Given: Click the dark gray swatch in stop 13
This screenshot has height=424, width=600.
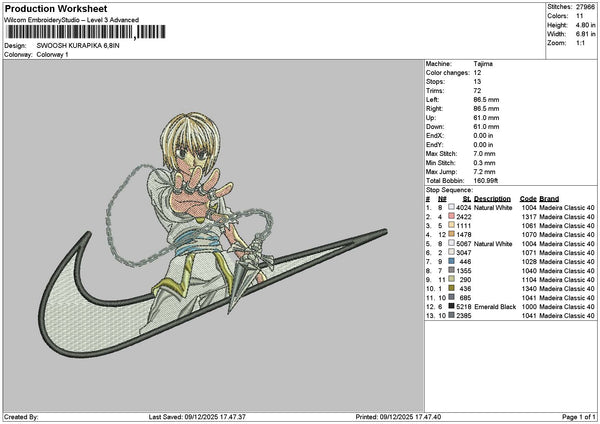Looking at the screenshot, I should [452, 315].
